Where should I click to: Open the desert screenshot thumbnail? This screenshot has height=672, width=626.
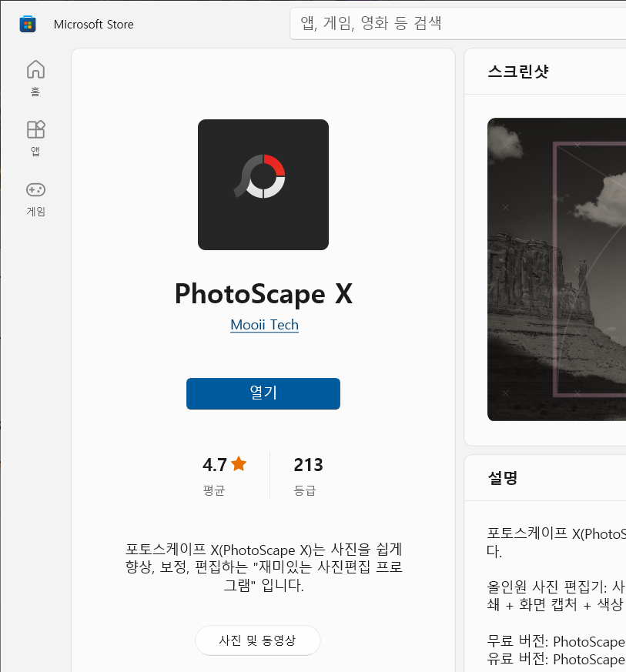557,269
